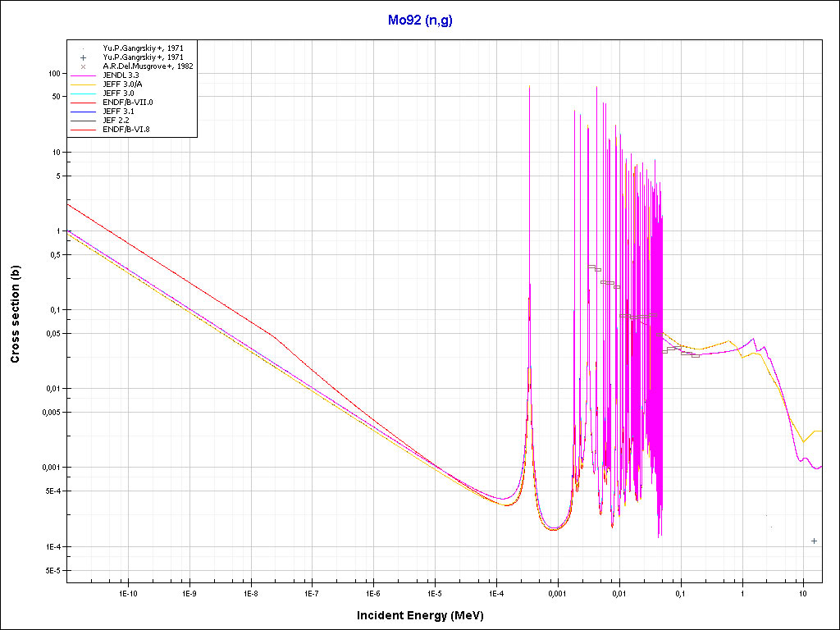Toggle the JEFF 3.0 legend label
Image resolution: width=840 pixels, height=630 pixels.
[x=118, y=94]
